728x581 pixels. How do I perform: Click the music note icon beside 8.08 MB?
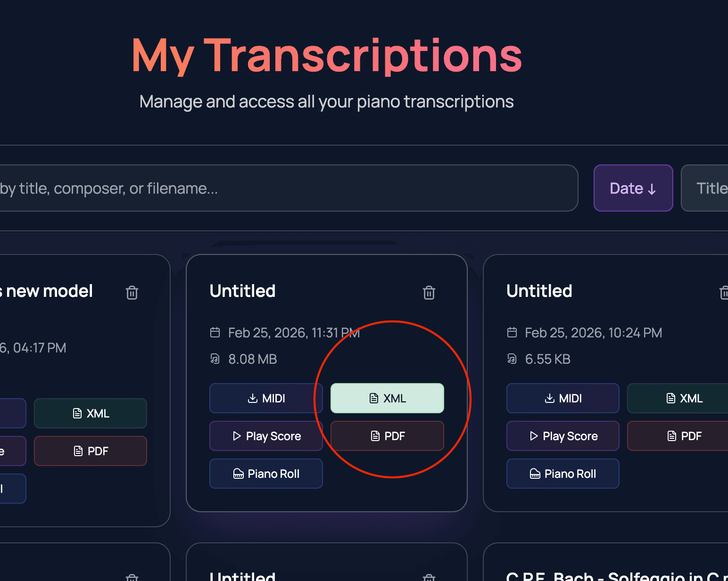[215, 359]
